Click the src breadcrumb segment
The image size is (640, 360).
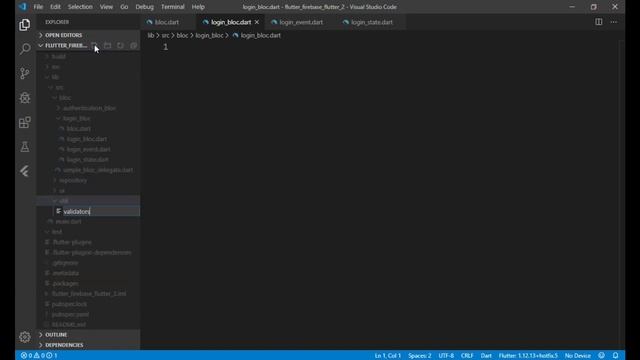[165, 36]
